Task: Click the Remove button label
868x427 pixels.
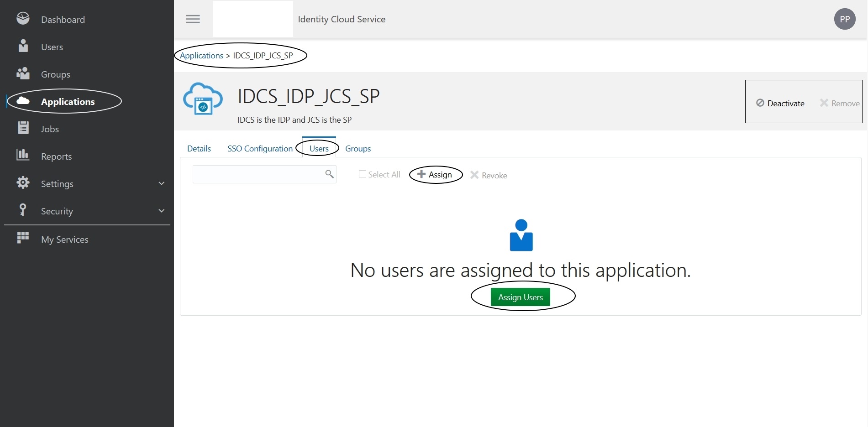Action: tap(845, 104)
